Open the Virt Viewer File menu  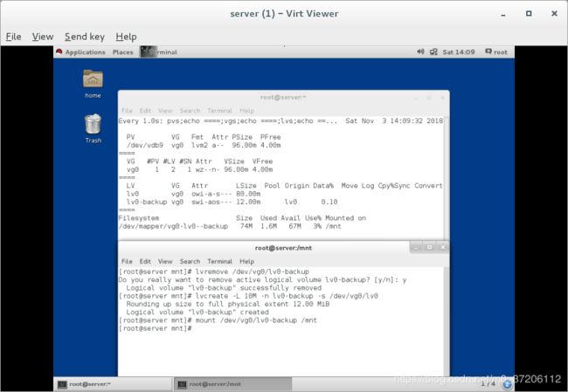click(x=13, y=37)
